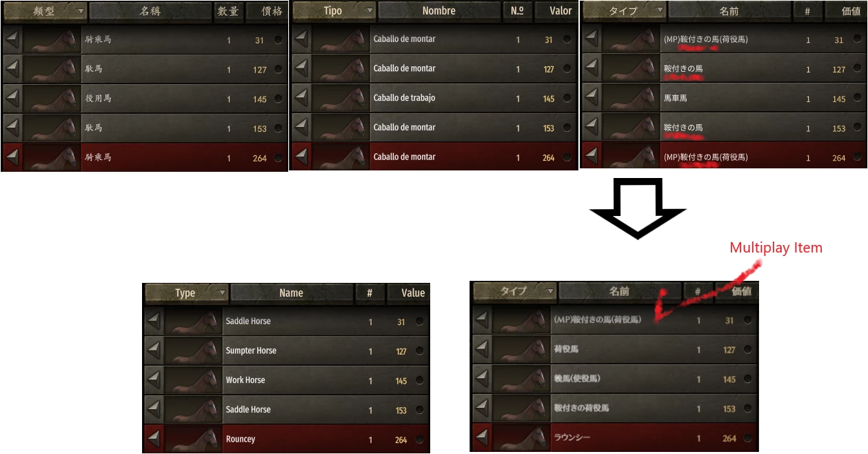
Task: Click the 價格 column header
Action: (267, 11)
